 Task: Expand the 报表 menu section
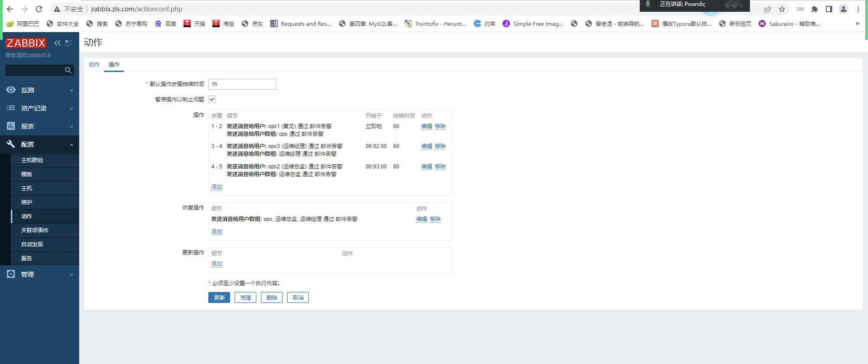coord(39,126)
